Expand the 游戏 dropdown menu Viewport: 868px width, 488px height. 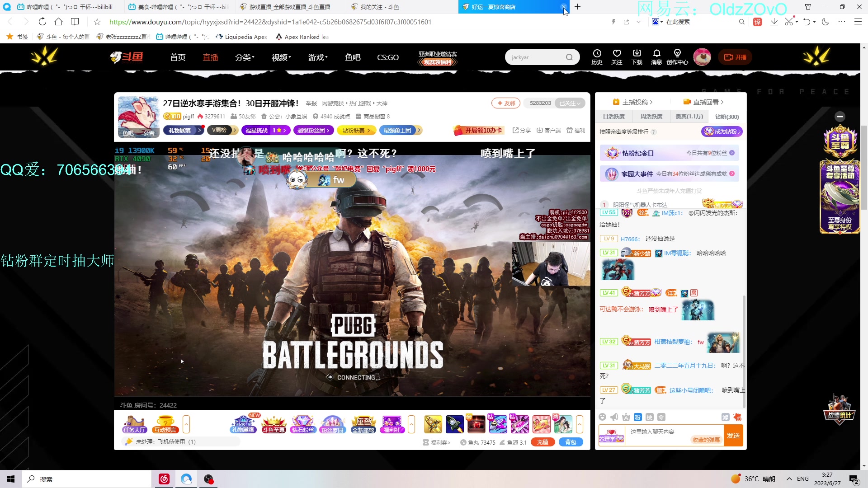pos(318,57)
